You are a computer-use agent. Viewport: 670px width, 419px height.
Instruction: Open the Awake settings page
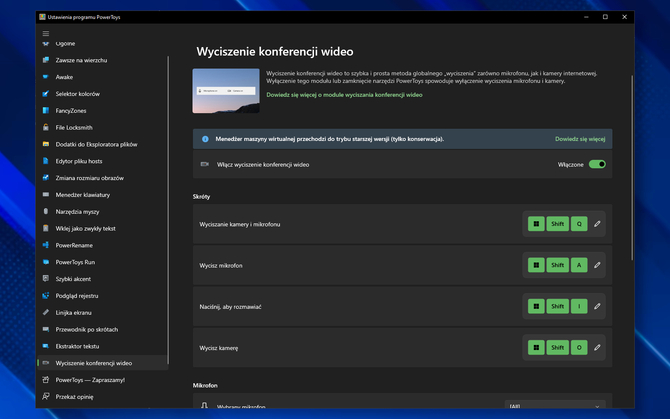[x=103, y=77]
